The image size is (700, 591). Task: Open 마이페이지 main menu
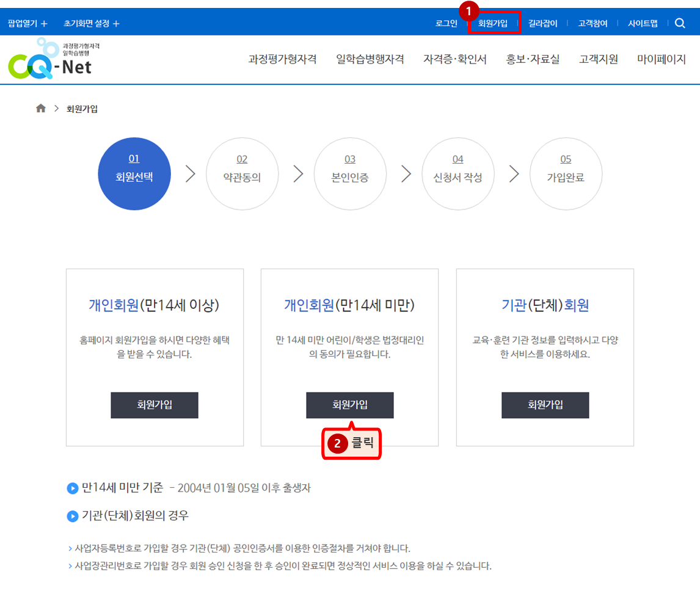pyautogui.click(x=661, y=59)
